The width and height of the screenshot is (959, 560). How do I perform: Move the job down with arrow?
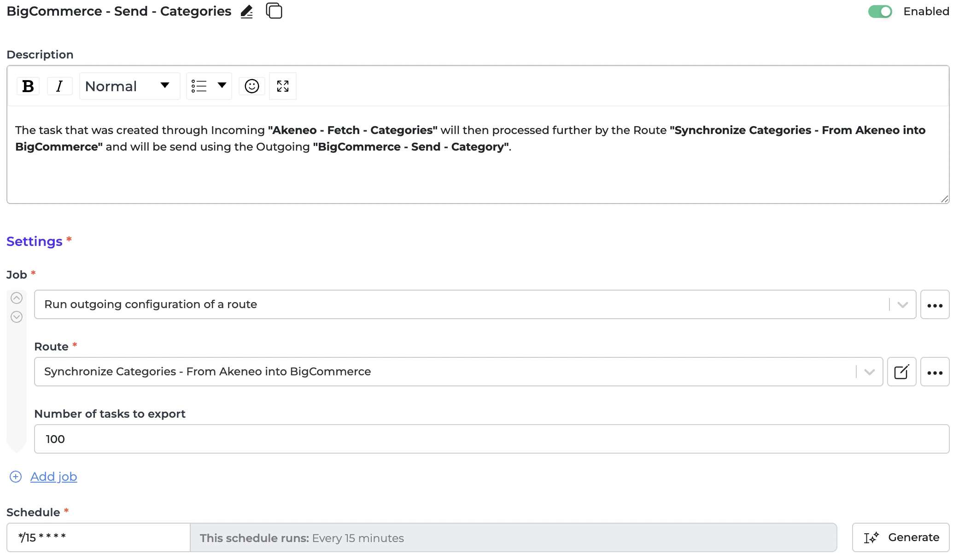coord(17,317)
